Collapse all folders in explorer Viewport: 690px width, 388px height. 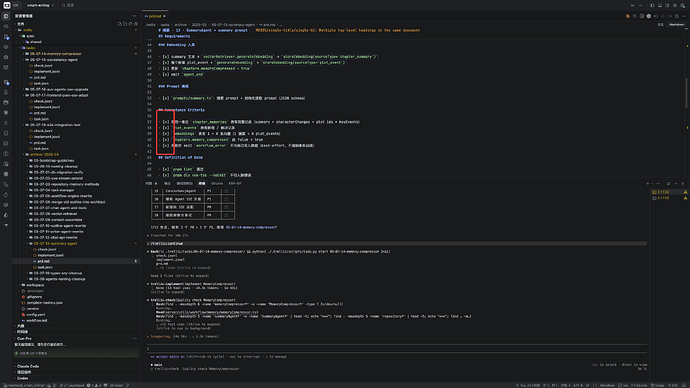point(136,24)
